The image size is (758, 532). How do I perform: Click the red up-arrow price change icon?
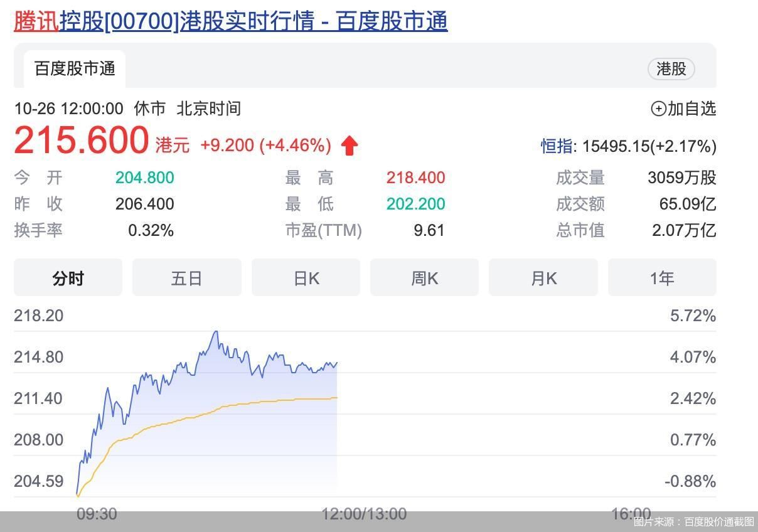(x=350, y=146)
